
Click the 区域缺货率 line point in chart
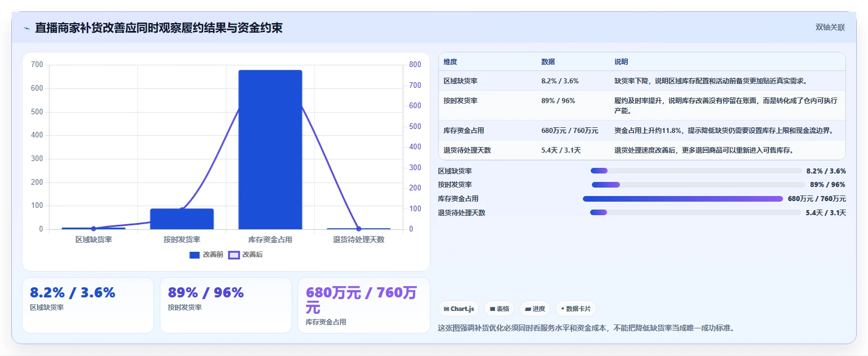[93, 229]
